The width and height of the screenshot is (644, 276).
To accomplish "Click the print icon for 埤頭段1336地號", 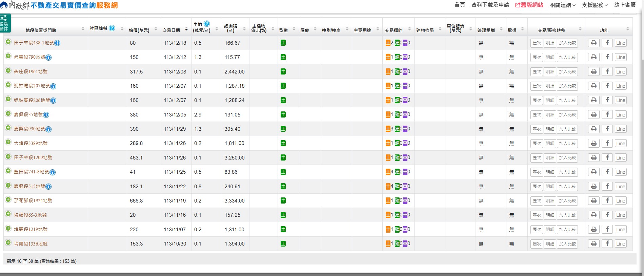I will click(x=593, y=244).
